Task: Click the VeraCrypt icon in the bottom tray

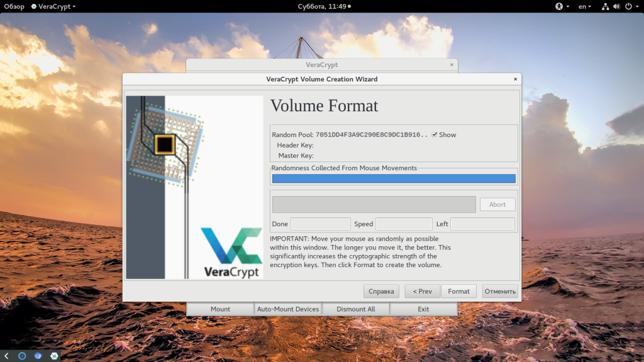Action: coord(55,356)
